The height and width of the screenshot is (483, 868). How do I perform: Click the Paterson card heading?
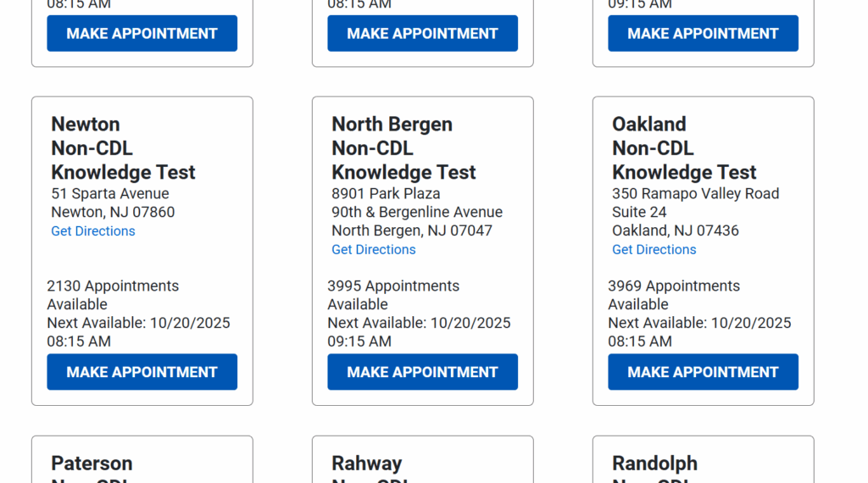tap(92, 464)
